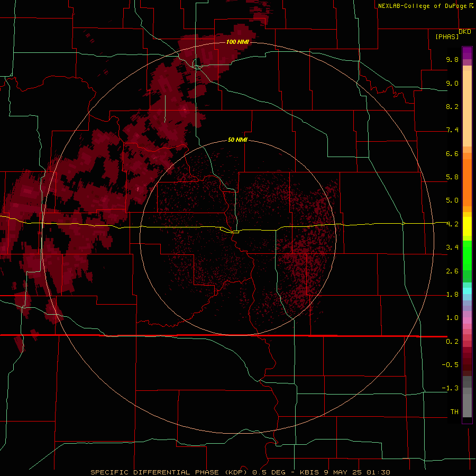The image size is (476, 476).
Task: Click the -0.5 value on the scale
Action: coord(450,364)
